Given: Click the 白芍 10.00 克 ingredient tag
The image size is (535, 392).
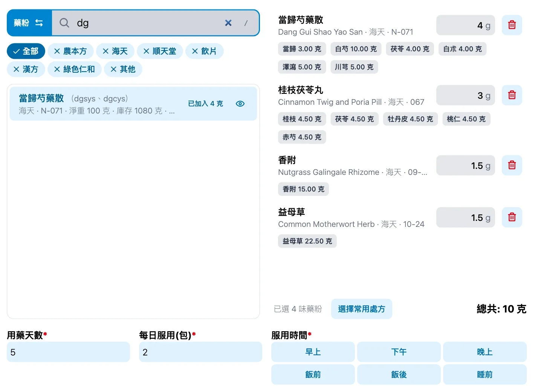Looking at the screenshot, I should coord(356,49).
